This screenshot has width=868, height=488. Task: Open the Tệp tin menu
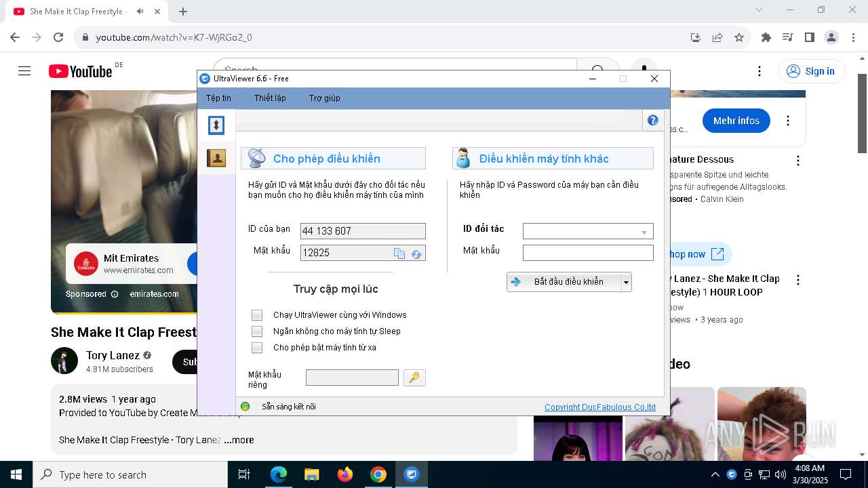218,98
